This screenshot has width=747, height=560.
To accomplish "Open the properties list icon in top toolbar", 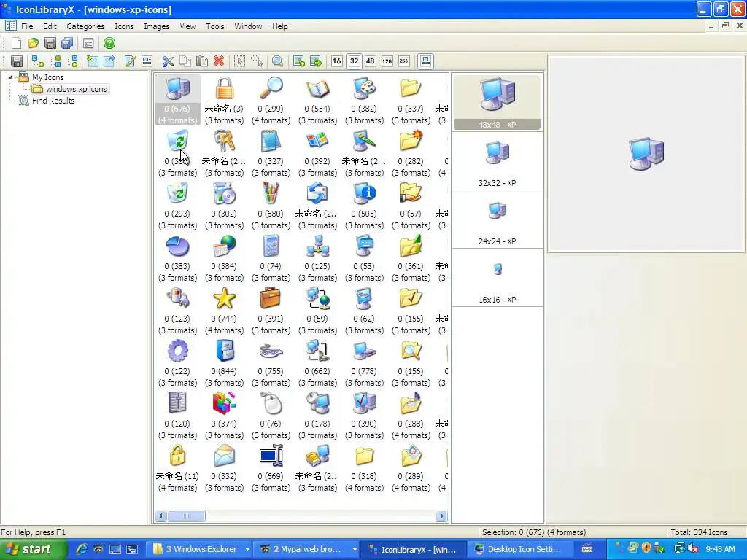I will pyautogui.click(x=88, y=43).
